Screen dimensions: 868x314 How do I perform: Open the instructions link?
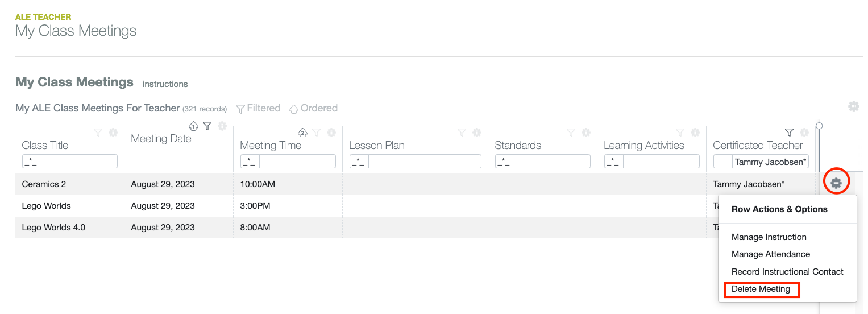[165, 84]
